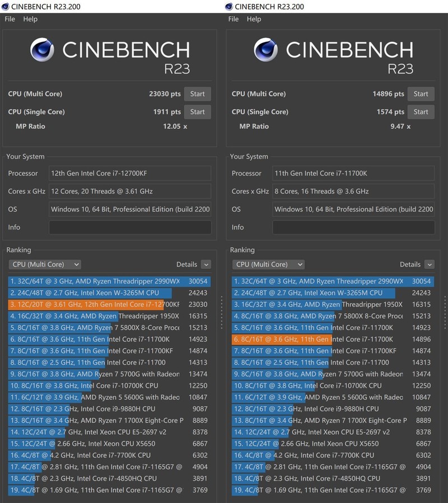Start the Multi Core test beside 23030 pts

point(197,94)
